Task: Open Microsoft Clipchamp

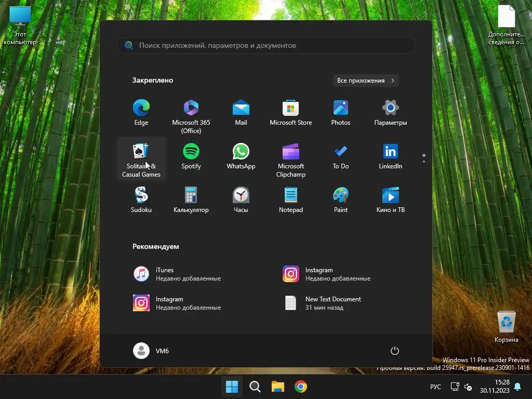Action: [291, 159]
